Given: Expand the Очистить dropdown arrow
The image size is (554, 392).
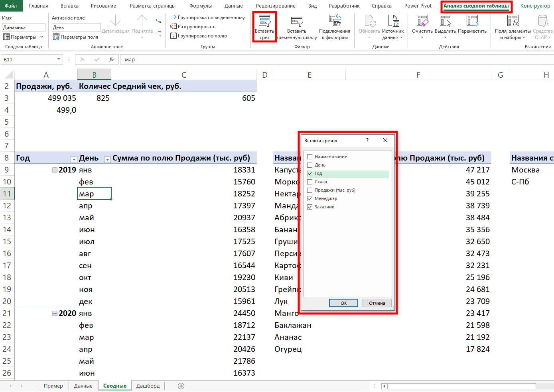Looking at the screenshot, I should point(422,37).
